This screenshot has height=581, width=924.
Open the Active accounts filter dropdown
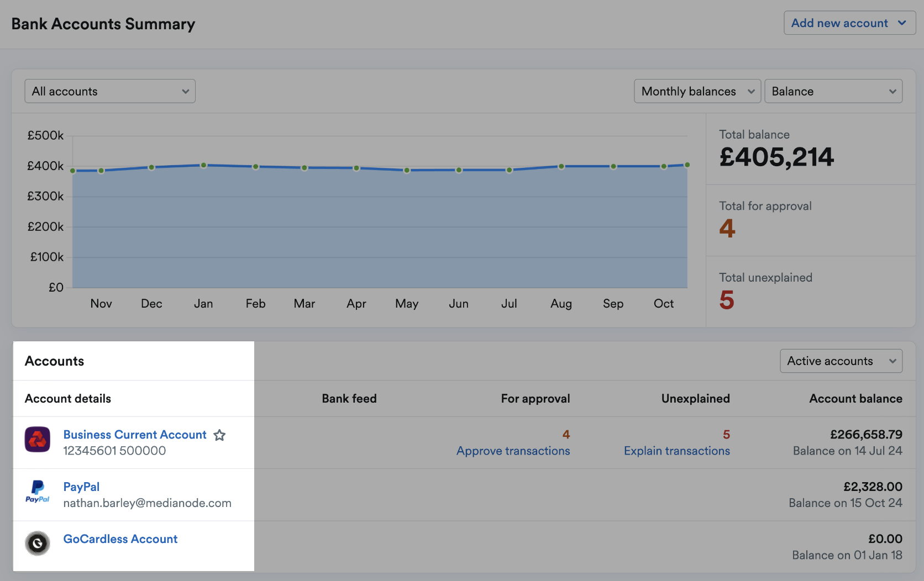840,361
